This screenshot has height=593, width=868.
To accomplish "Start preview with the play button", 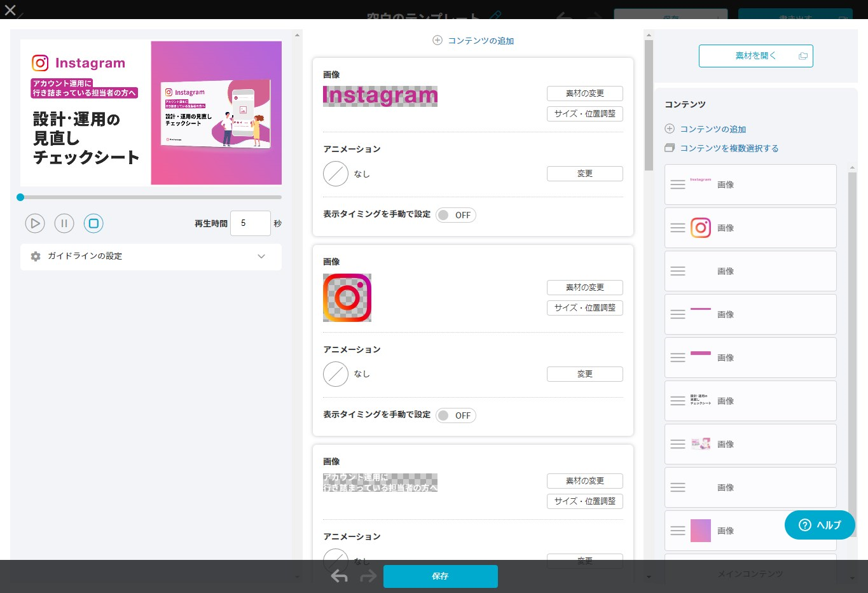I will pyautogui.click(x=35, y=223).
